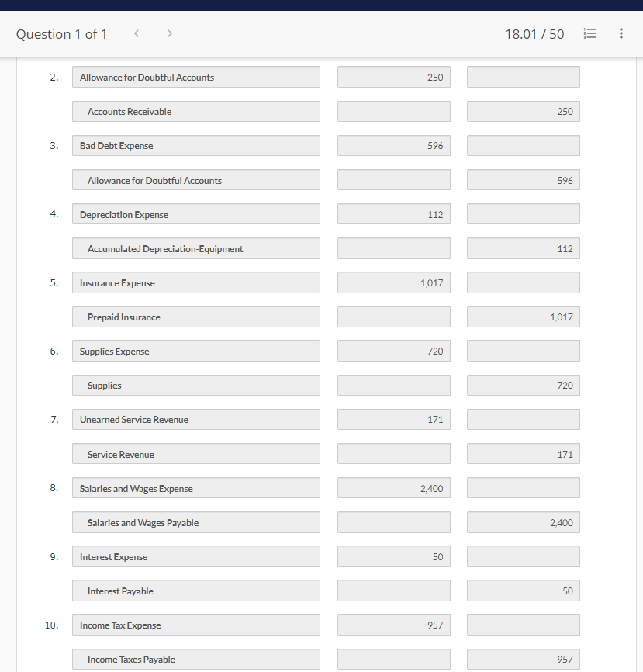The image size is (643, 672).
Task: Click the 50 debit amount for Interest Expense
Action: (x=393, y=556)
